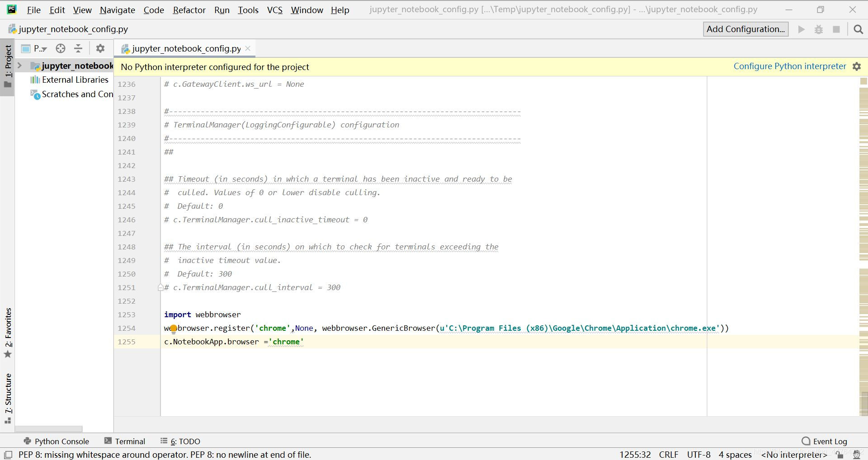This screenshot has width=868, height=460.
Task: Click the TerminalManager configuration comment line
Action: tap(282, 125)
